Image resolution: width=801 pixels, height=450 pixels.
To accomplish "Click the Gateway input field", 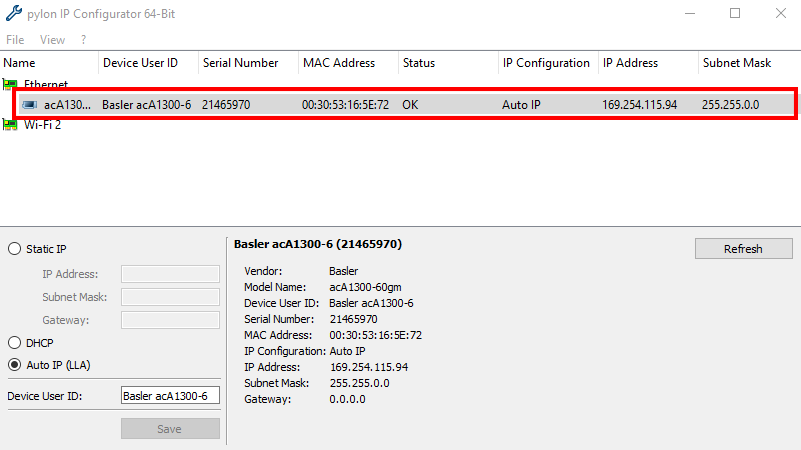I will point(170,320).
